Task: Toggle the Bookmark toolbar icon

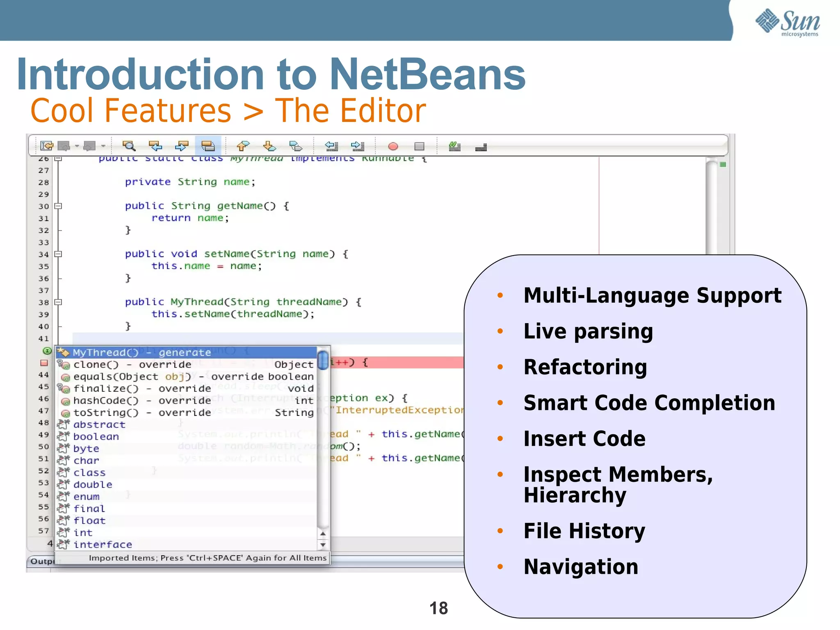Action: click(x=296, y=146)
